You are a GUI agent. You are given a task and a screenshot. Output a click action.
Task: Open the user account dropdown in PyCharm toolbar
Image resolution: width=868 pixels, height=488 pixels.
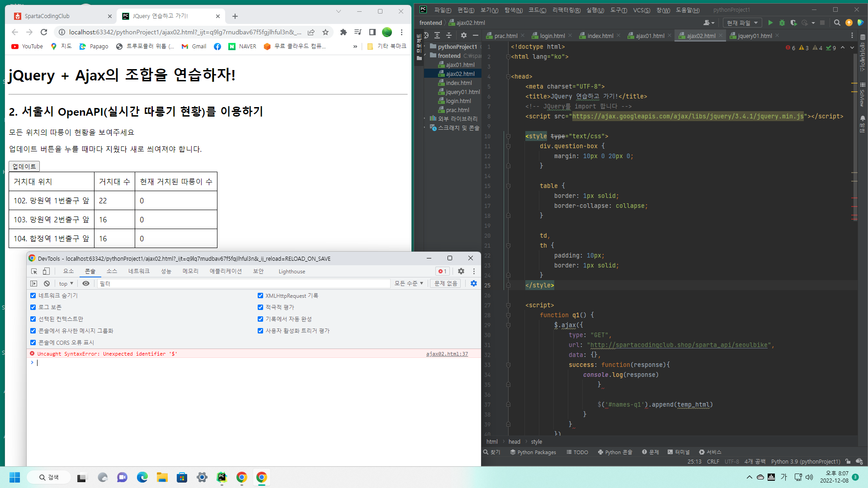709,23
